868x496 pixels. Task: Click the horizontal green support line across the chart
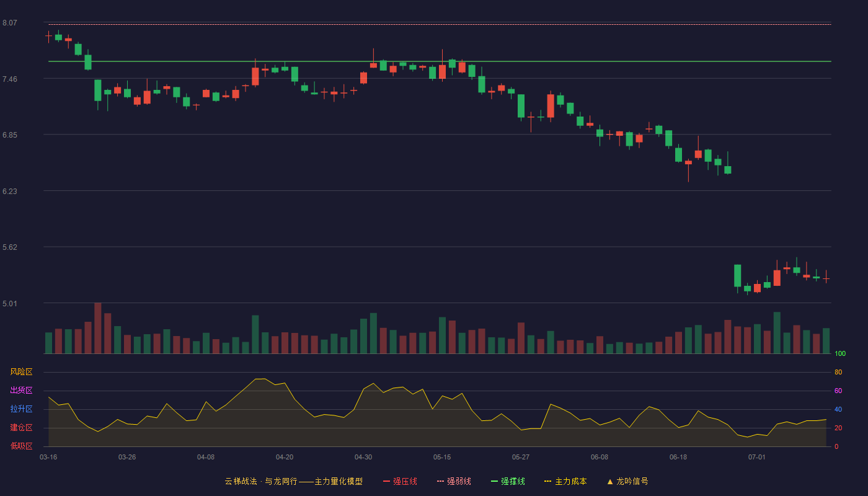pos(440,61)
